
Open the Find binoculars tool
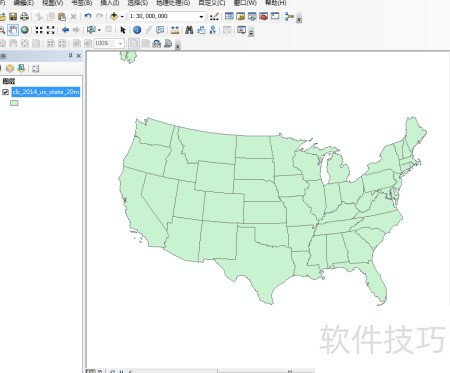click(x=189, y=30)
